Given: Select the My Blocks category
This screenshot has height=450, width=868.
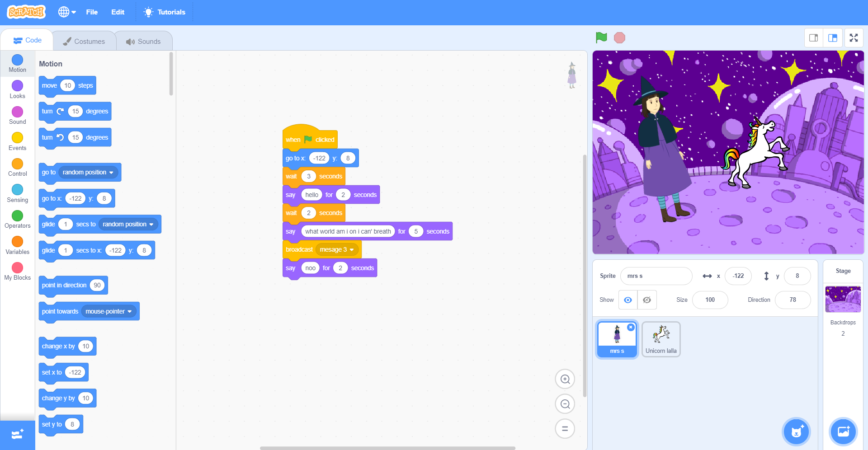Looking at the screenshot, I should click(17, 271).
